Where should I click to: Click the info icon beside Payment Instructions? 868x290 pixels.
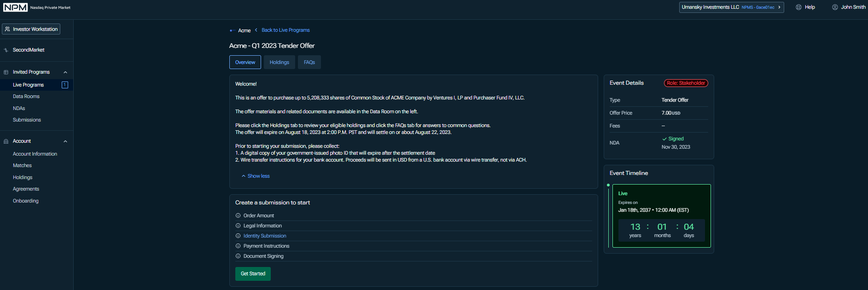pyautogui.click(x=238, y=246)
